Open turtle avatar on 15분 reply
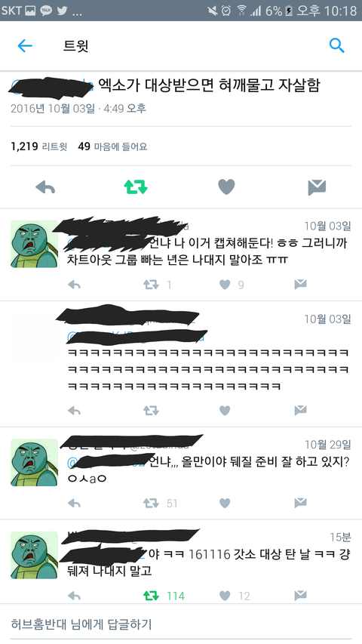Image resolution: width=362 pixels, height=644 pixels. [34, 555]
